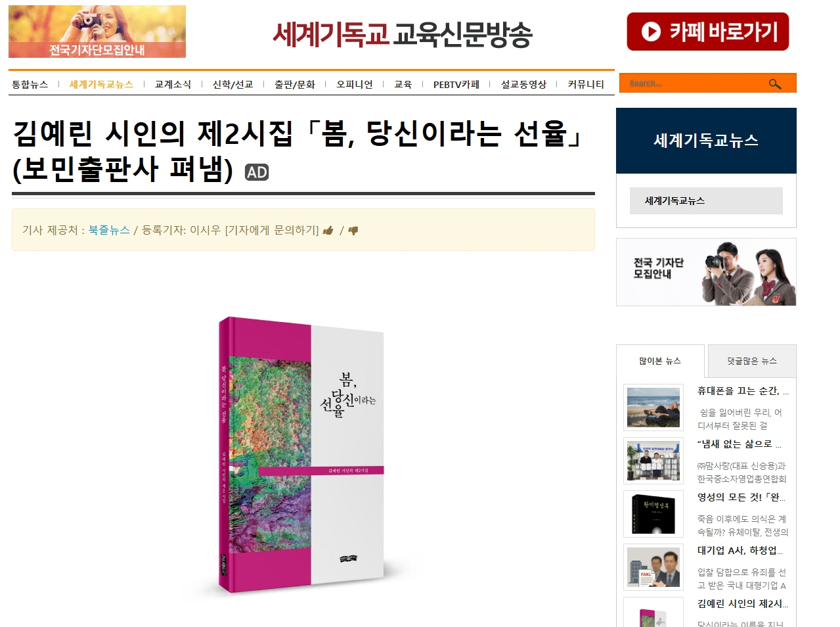Open the 신학/선교 menu
The width and height of the screenshot is (840, 627).
[x=232, y=84]
